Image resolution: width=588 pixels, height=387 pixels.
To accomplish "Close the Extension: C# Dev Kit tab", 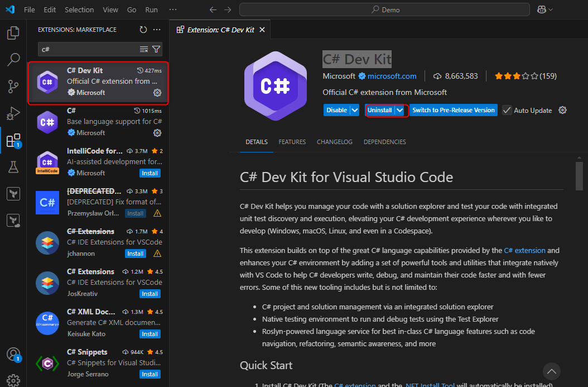I will (x=262, y=30).
